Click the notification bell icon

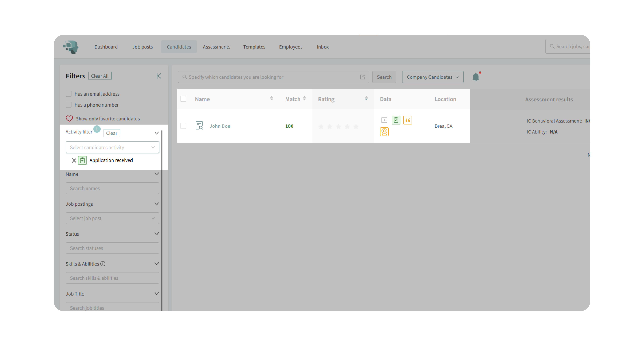pos(475,77)
